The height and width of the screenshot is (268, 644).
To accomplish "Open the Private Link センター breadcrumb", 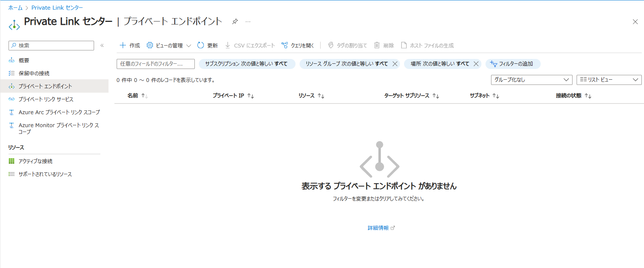I will click(57, 7).
